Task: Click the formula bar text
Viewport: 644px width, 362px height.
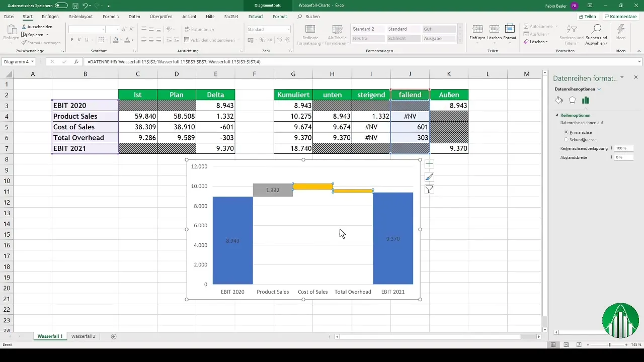Action: [174, 62]
